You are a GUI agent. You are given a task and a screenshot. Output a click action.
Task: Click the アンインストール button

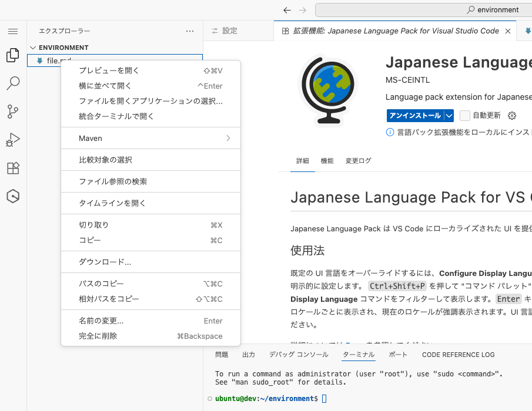[415, 116]
